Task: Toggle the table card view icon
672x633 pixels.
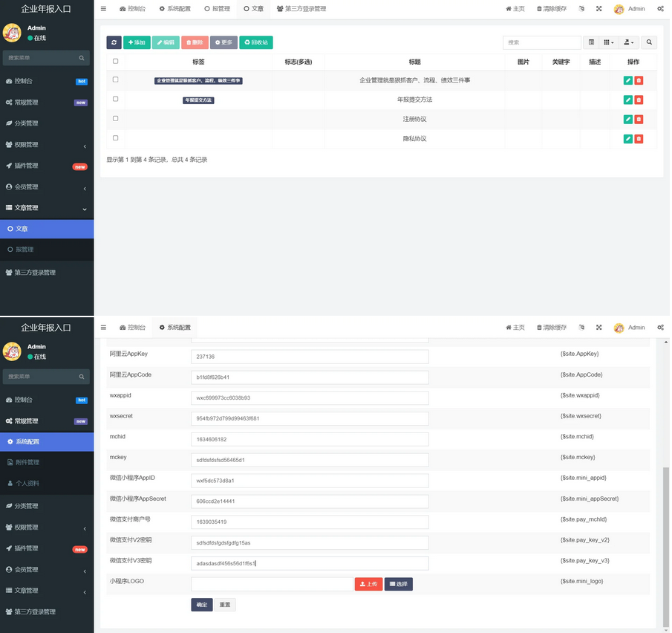Action: pyautogui.click(x=591, y=42)
